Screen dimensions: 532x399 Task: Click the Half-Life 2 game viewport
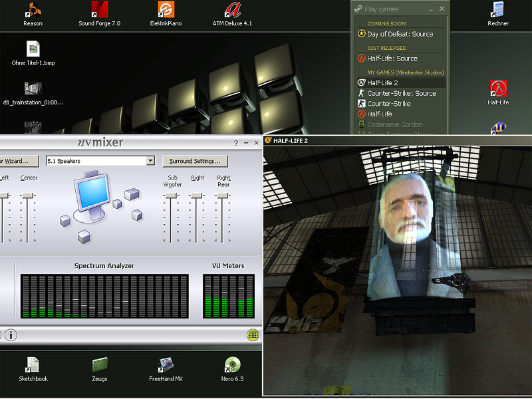397,271
